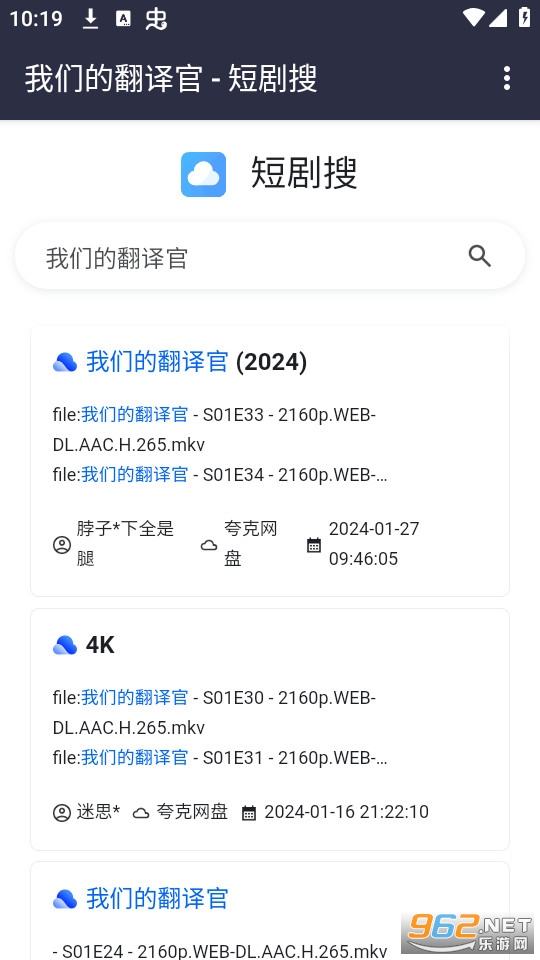The width and height of the screenshot is (540, 960).
Task: Open third result titled 我们的翻译官
Action: tap(157, 899)
